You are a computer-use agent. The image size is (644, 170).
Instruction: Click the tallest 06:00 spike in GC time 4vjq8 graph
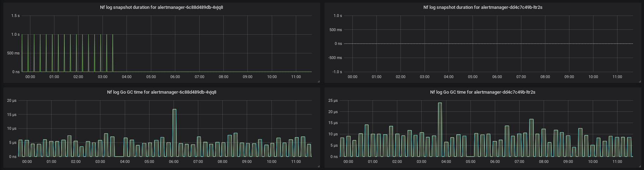(174, 133)
